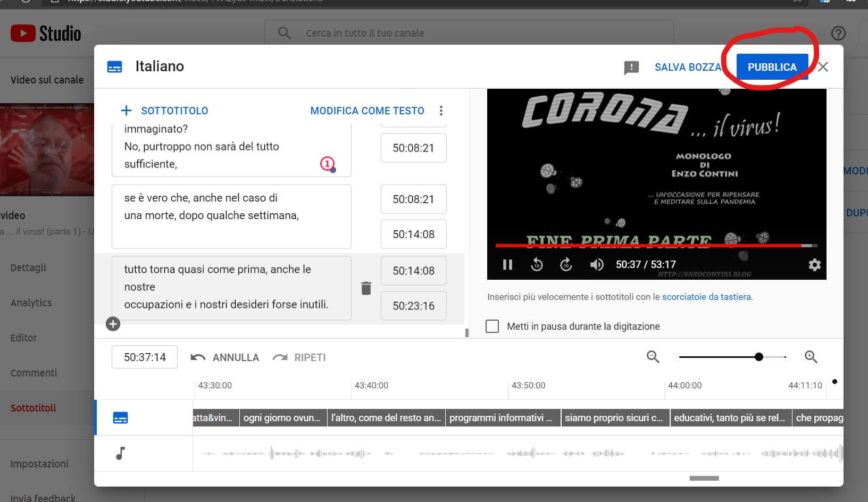Open the three-dot subtitle options menu
Viewport: 868px width, 502px height.
pyautogui.click(x=441, y=111)
